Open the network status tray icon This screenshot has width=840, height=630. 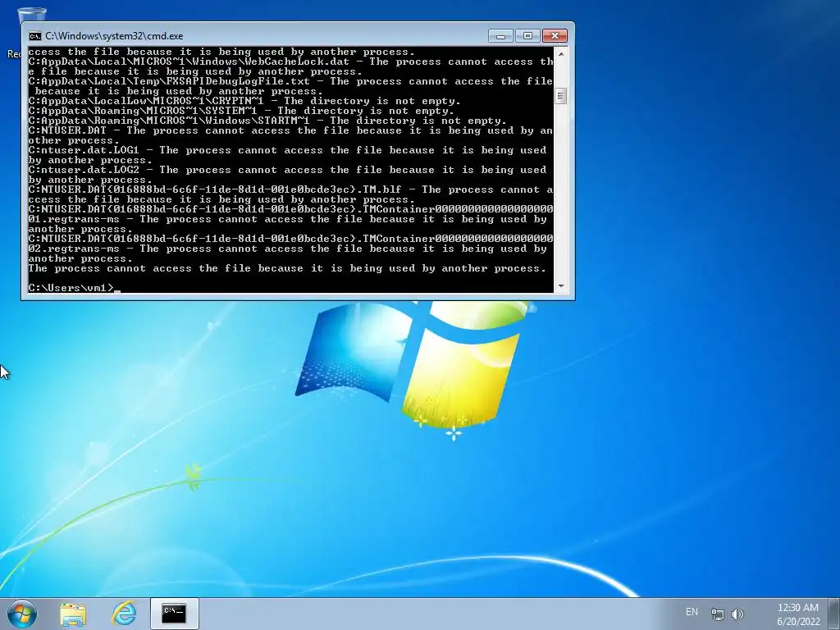point(717,614)
